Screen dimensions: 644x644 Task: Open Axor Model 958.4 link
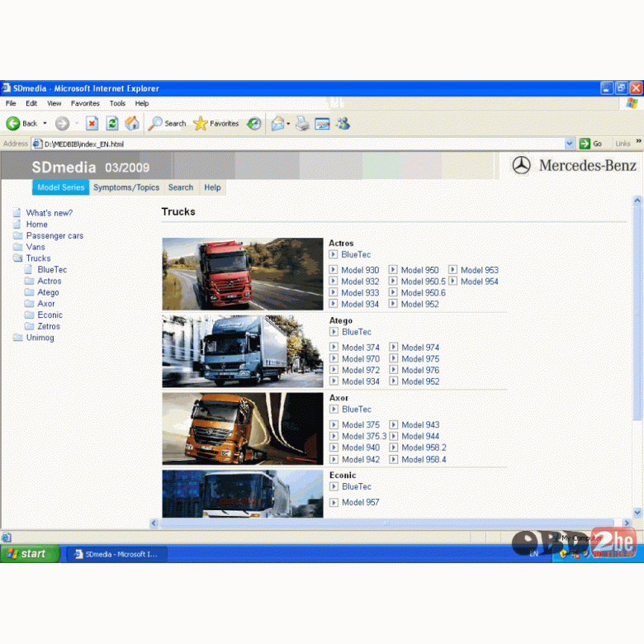[x=424, y=460]
